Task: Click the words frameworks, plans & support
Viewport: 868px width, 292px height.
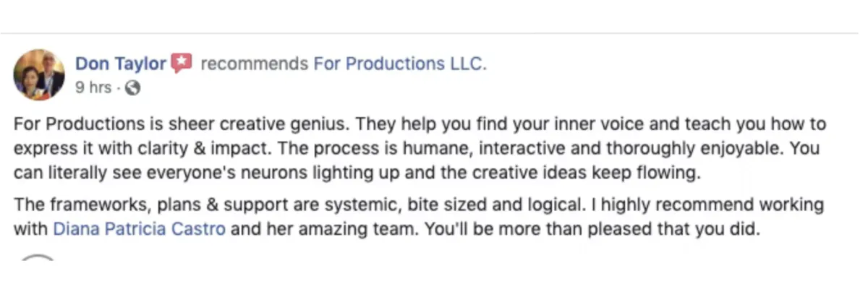Action: 171,205
